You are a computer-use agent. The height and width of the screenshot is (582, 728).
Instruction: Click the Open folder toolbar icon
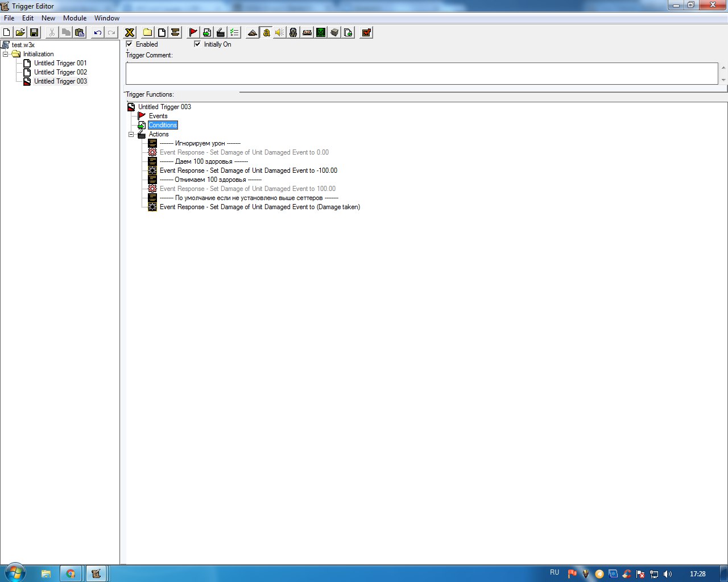point(20,32)
